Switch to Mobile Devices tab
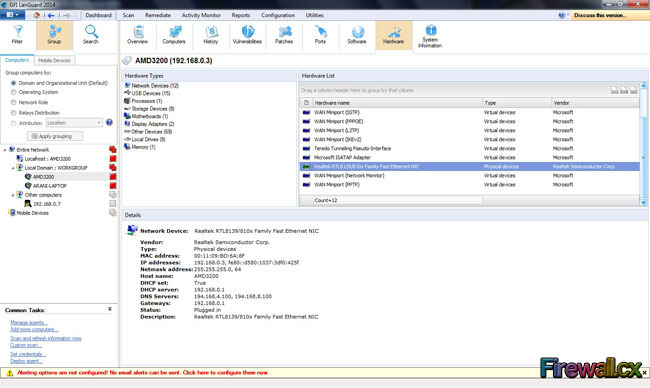650x388 pixels. (x=54, y=61)
